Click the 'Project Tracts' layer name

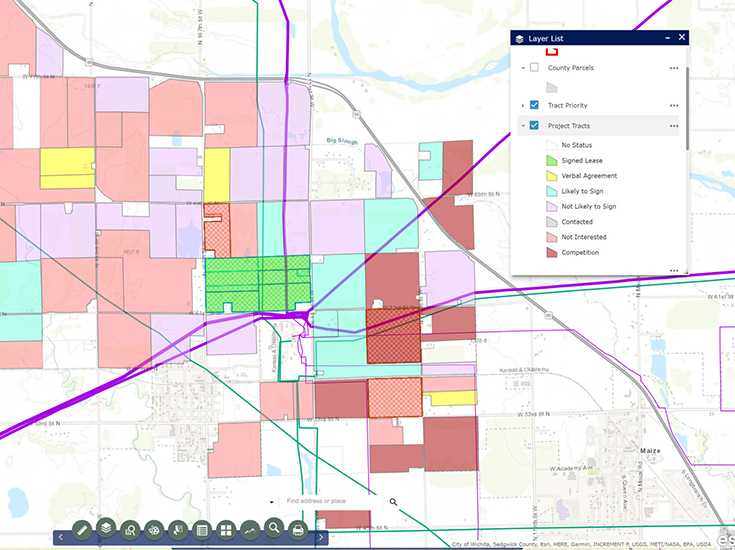click(x=569, y=126)
